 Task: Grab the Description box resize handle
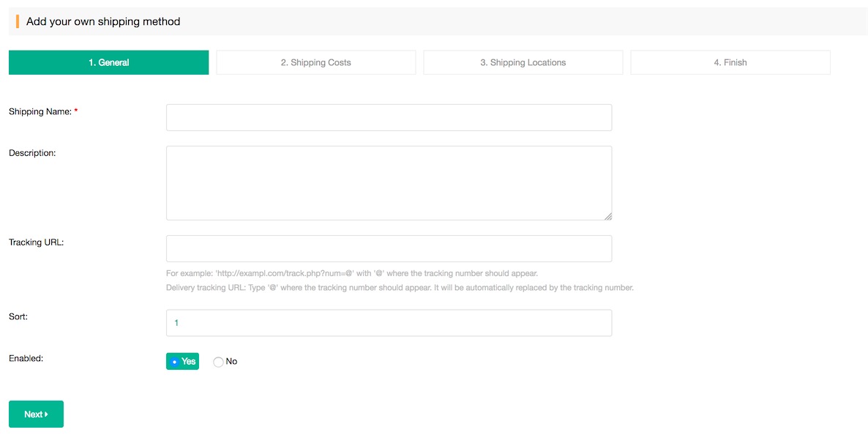[x=608, y=216]
